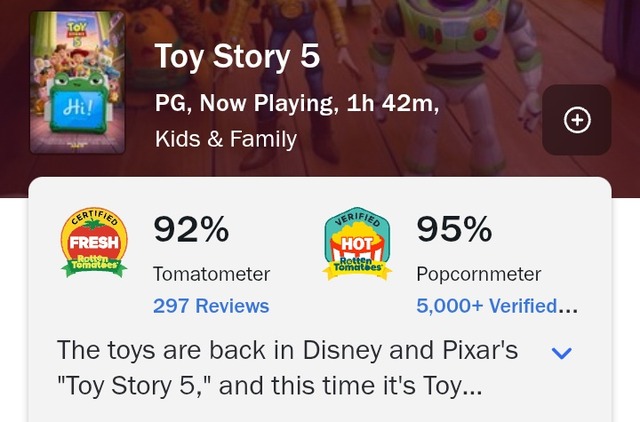Click the 95% Popcornmeter score
The width and height of the screenshot is (640, 422).
pyautogui.click(x=454, y=229)
